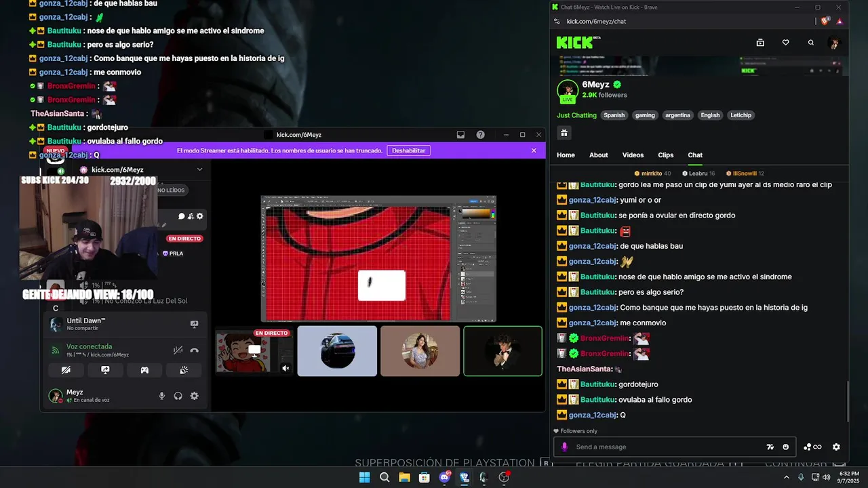Image resolution: width=868 pixels, height=488 pixels.
Task: Open Discord channel settings gear icon
Action: 199,216
